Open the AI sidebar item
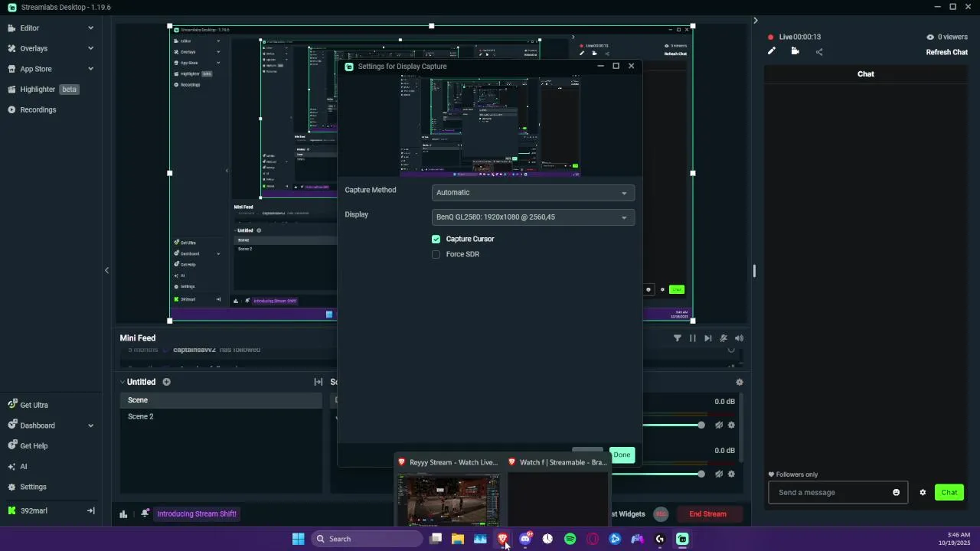Viewport: 980px width, 551px height. point(24,466)
